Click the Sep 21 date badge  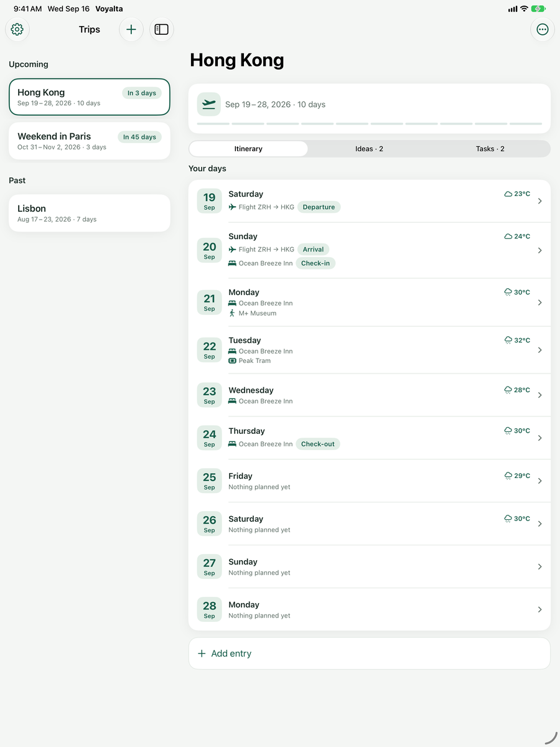(209, 302)
